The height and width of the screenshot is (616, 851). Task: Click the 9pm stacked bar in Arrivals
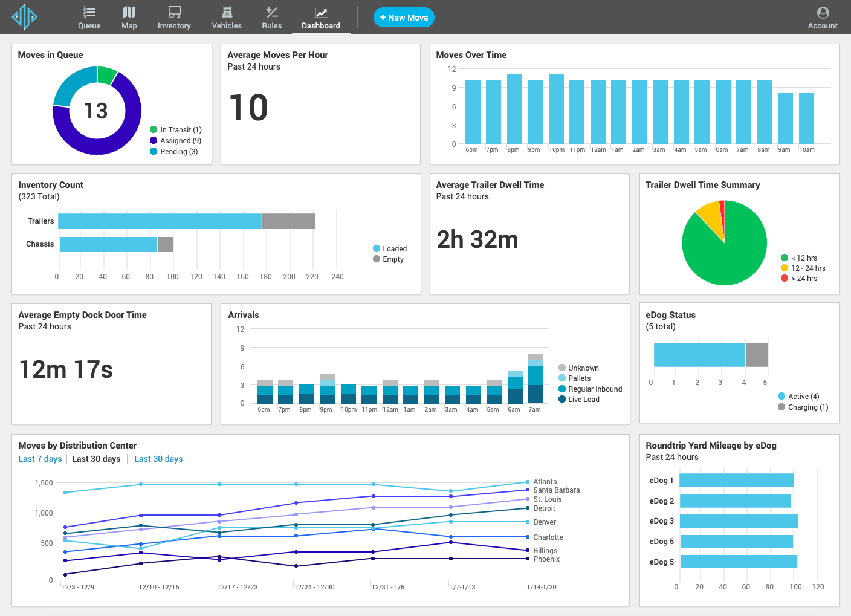click(x=327, y=389)
